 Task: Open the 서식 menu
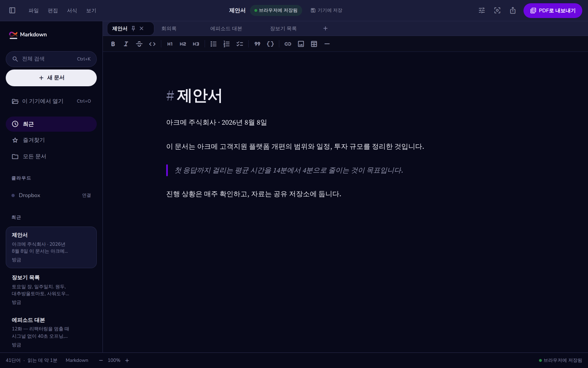(x=72, y=10)
